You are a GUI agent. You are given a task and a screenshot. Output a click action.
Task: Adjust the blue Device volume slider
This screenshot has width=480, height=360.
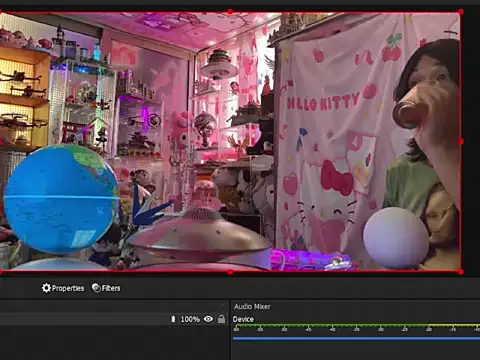tap(356, 339)
